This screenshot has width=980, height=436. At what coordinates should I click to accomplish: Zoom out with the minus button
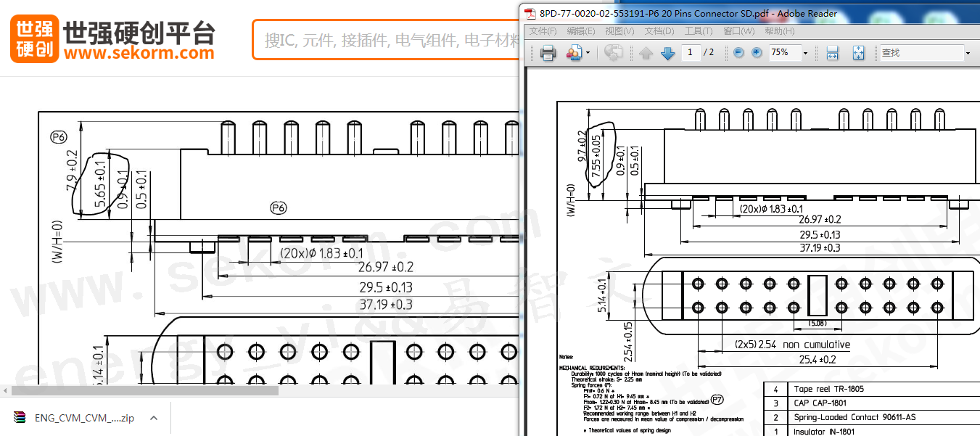pyautogui.click(x=738, y=52)
